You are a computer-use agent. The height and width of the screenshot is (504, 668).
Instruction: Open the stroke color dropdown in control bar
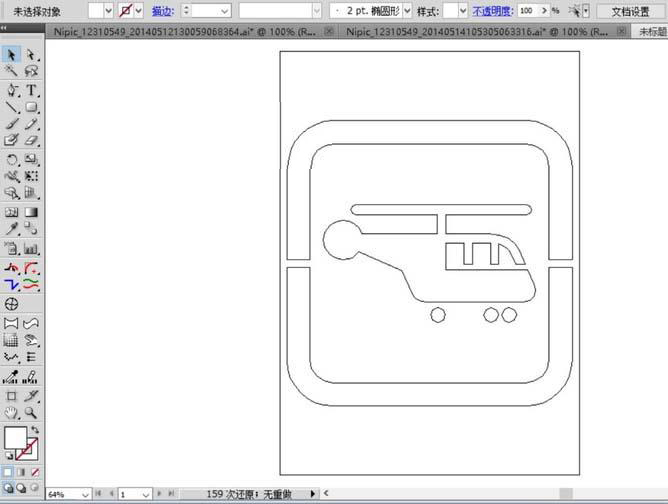(138, 11)
